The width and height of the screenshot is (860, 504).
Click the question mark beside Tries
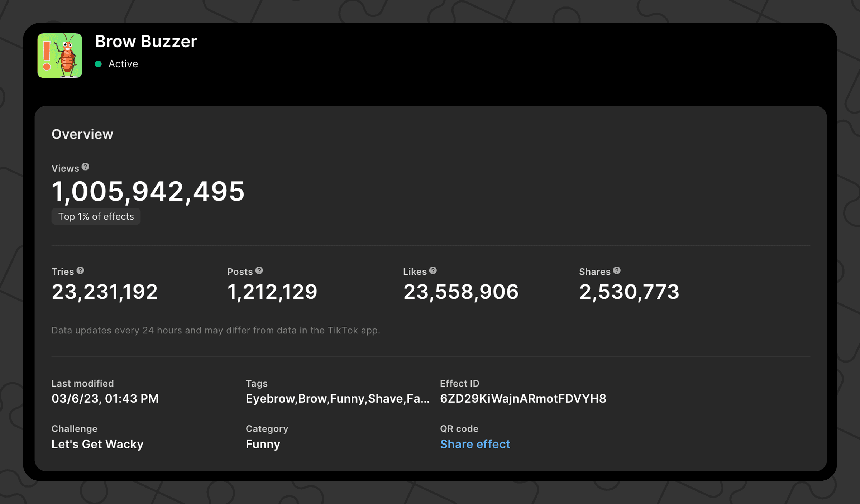pyautogui.click(x=80, y=271)
